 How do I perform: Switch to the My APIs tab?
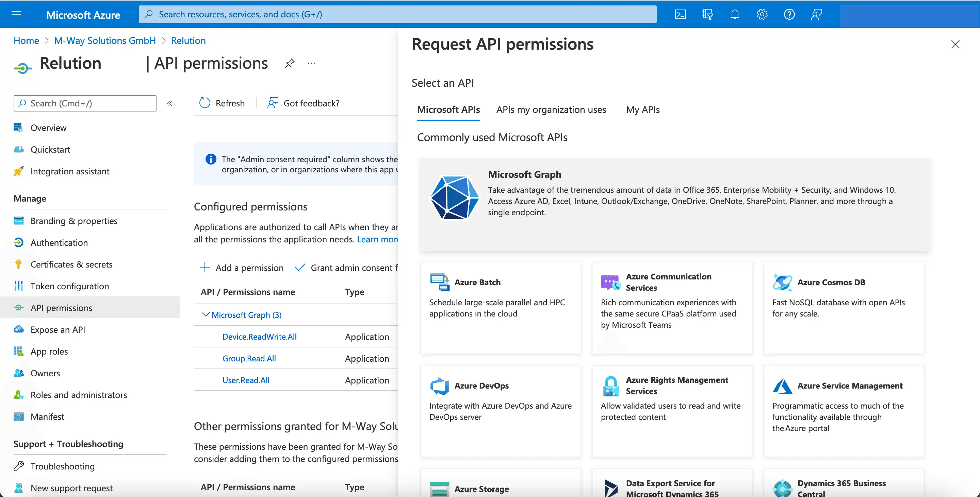pyautogui.click(x=643, y=109)
